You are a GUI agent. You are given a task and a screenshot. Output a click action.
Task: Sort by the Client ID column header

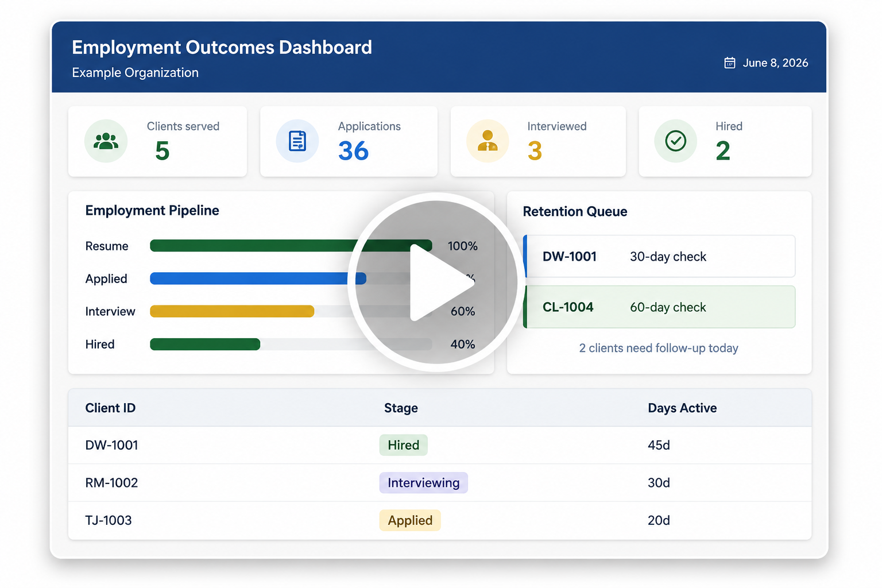coord(110,408)
